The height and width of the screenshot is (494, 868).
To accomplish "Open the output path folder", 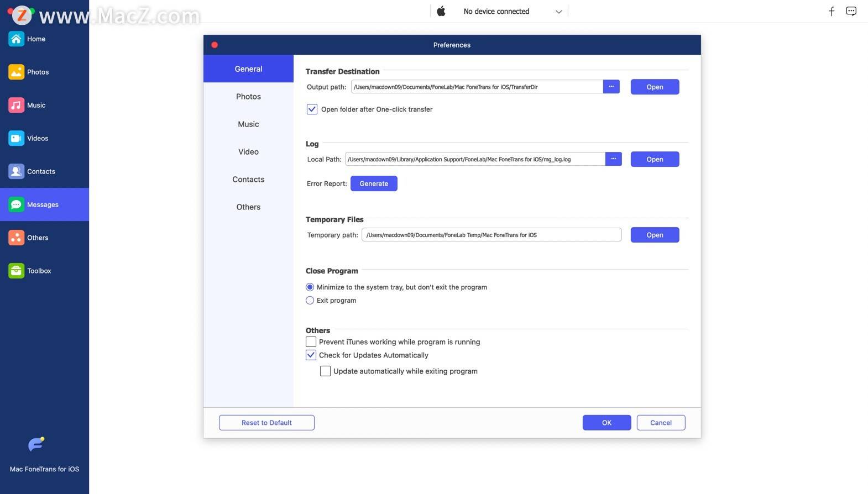I will tap(655, 87).
